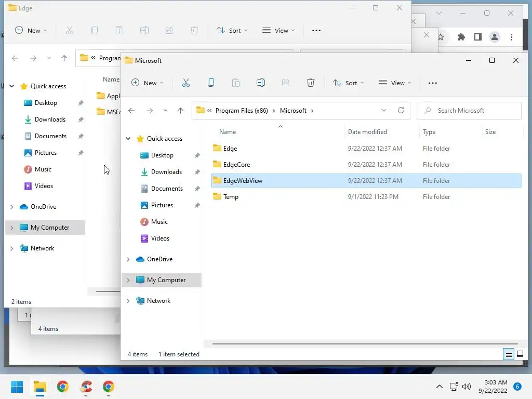The image size is (532, 399).
Task: Click the Copy icon in Microsoft window toolbar
Action: coord(211,83)
